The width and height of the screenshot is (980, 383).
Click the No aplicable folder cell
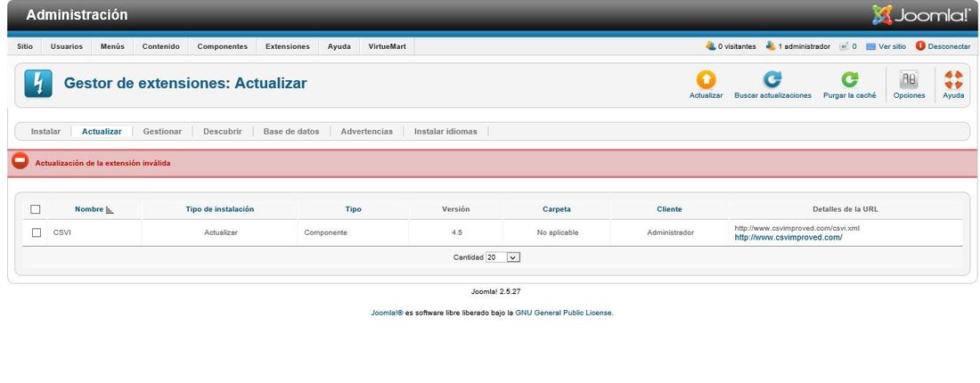558,232
